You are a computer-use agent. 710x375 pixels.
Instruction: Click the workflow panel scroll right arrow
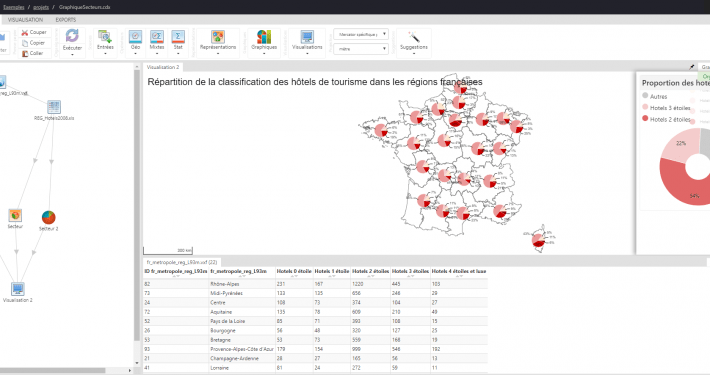pos(130,370)
